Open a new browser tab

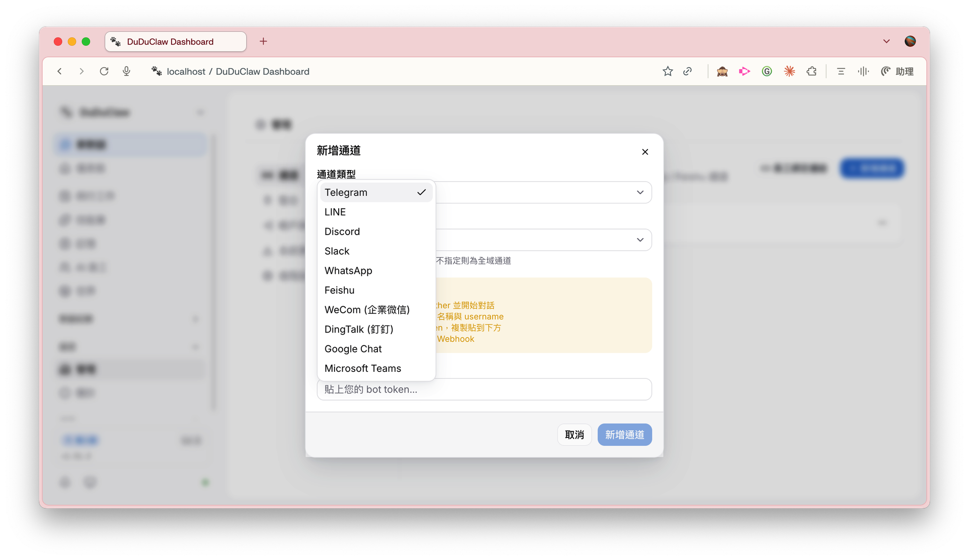coord(263,41)
